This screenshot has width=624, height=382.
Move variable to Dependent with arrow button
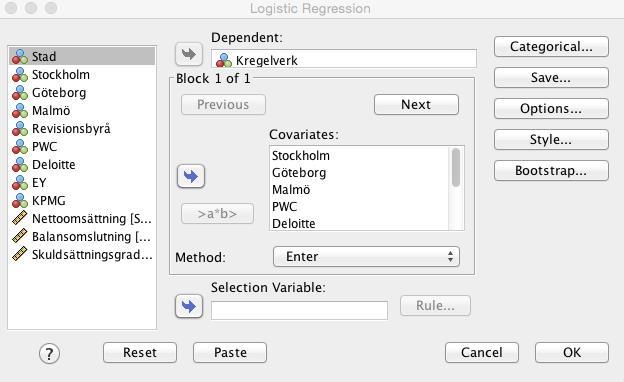189,54
